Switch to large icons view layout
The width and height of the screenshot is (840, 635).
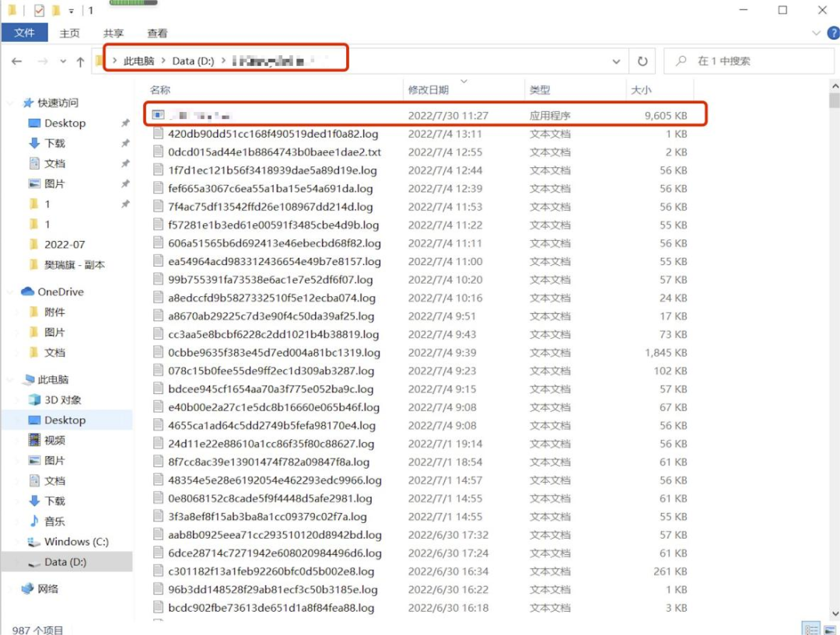coord(831,629)
